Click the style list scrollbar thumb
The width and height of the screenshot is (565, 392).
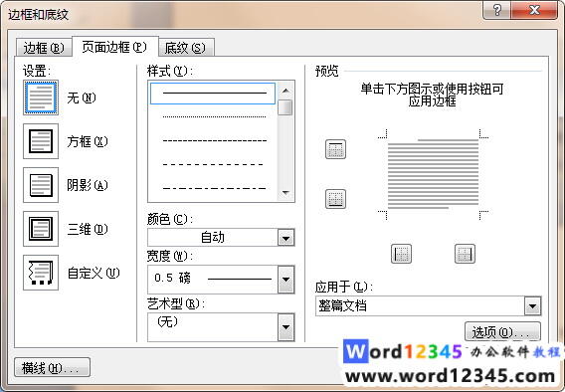tap(285, 107)
